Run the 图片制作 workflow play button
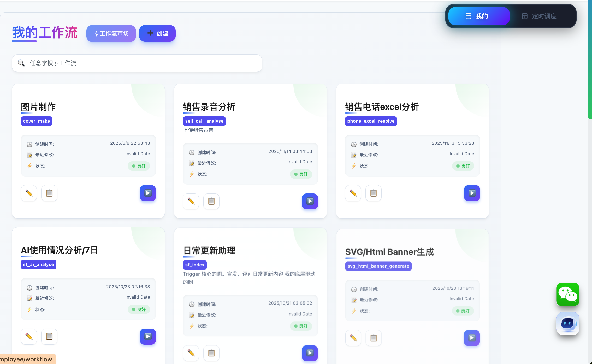592x364 pixels. tap(148, 193)
